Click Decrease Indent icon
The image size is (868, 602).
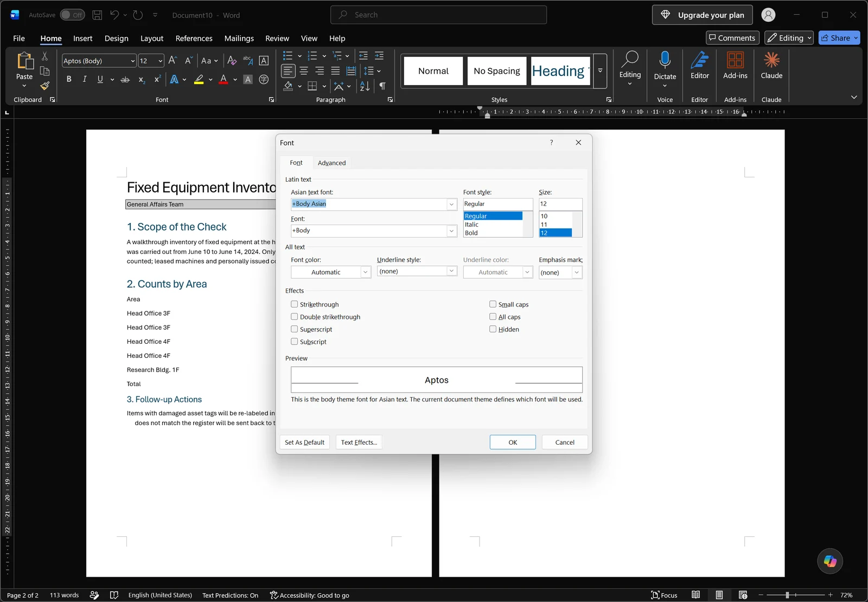pos(363,55)
